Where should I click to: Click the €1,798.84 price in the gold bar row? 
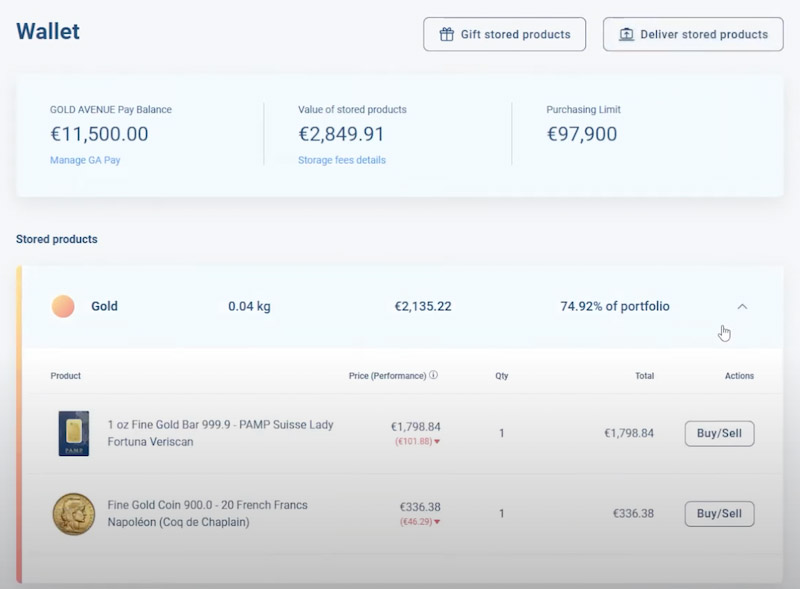[415, 427]
